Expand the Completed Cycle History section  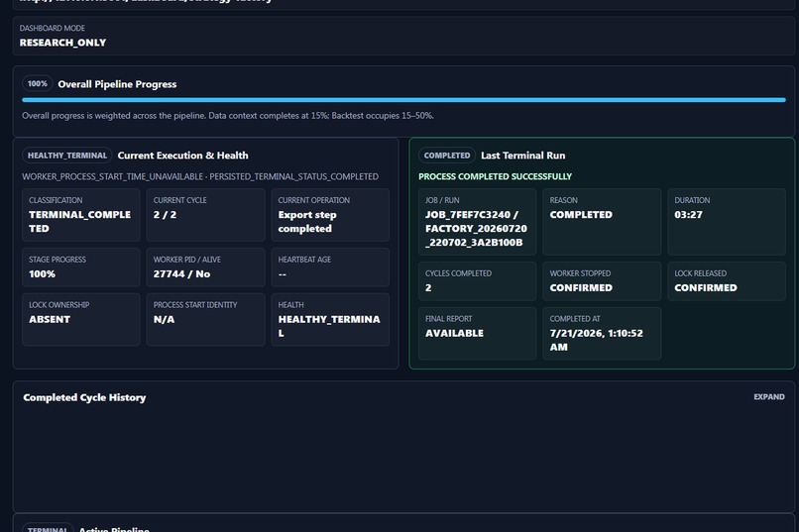[x=768, y=396]
